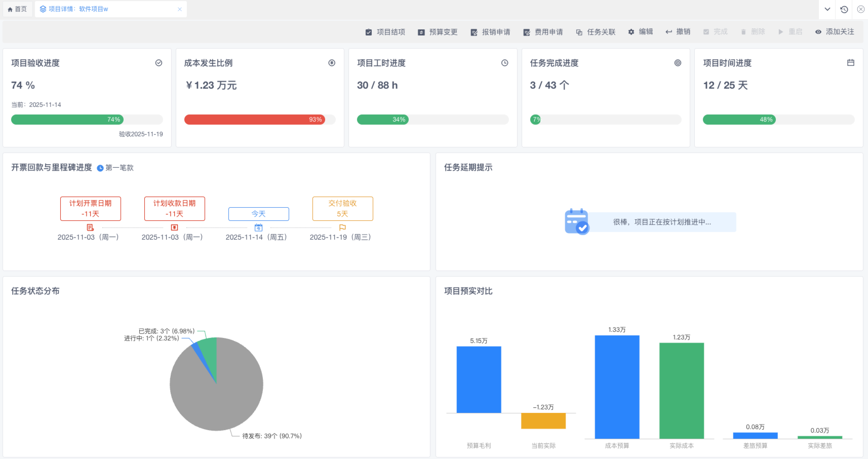Click the check-circle icon on 项目验收进度 card
The image size is (868, 459).
click(x=159, y=63)
